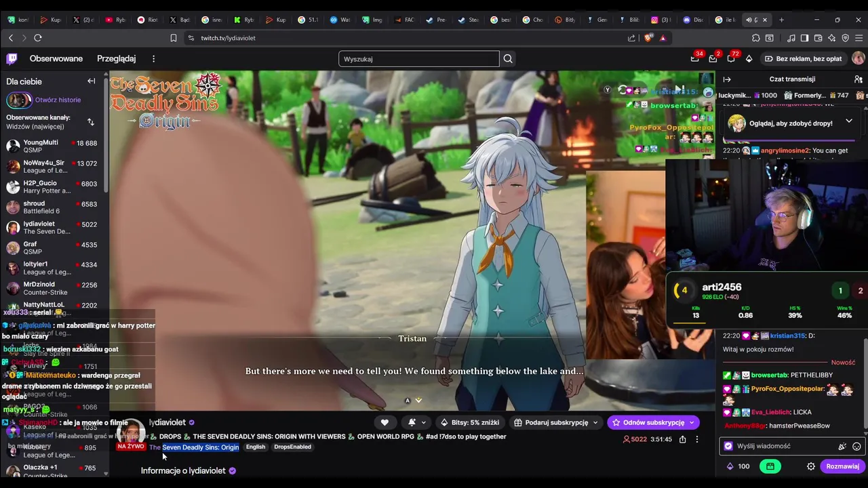Click the follow heart button
Viewport: 868px width, 488px height.
384,422
